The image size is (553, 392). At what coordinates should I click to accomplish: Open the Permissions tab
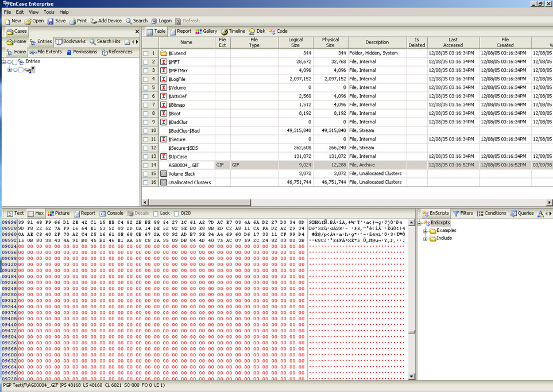82,52
